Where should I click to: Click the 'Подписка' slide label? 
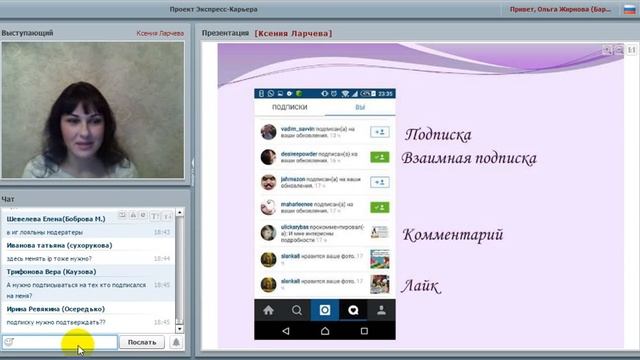coord(438,134)
